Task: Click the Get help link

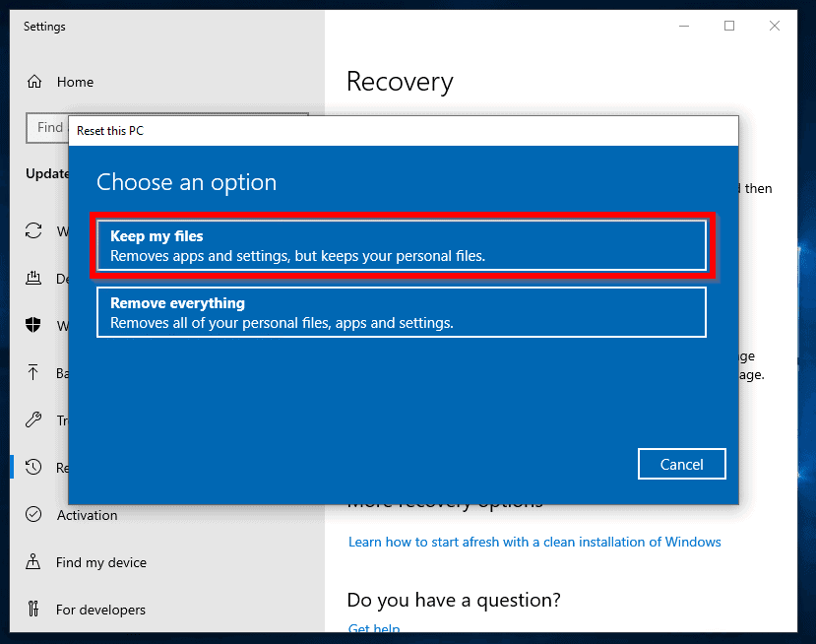Action: (374, 628)
